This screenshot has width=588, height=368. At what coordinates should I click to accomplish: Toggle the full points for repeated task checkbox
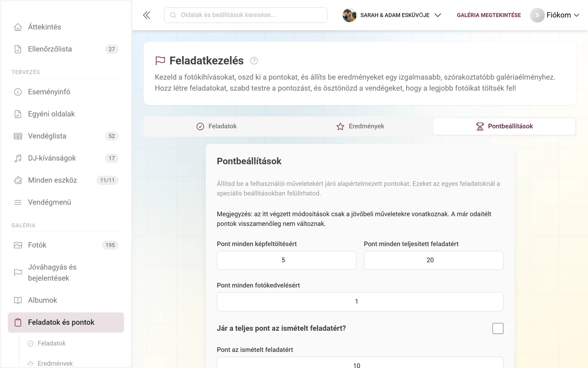click(498, 328)
